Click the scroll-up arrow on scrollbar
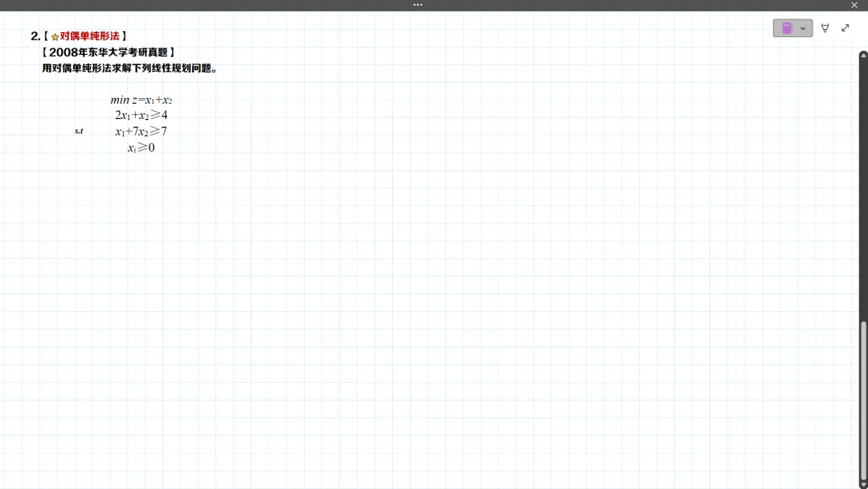The image size is (868, 489). 863,55
